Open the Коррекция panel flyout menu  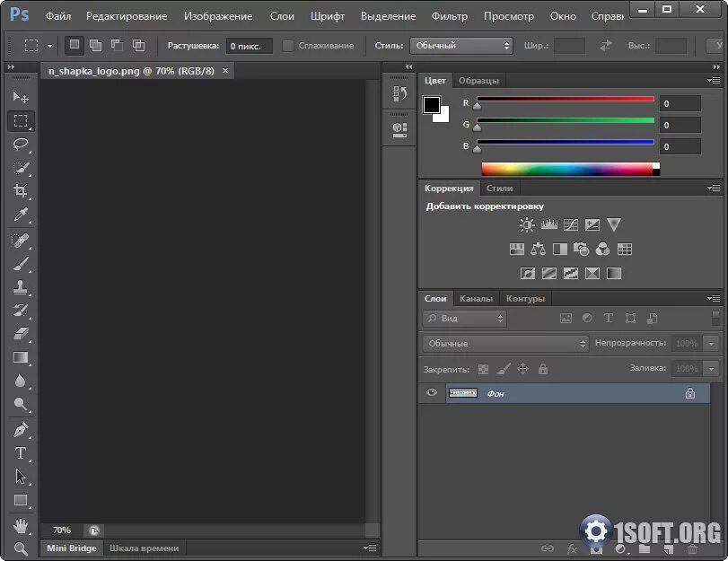(x=714, y=188)
